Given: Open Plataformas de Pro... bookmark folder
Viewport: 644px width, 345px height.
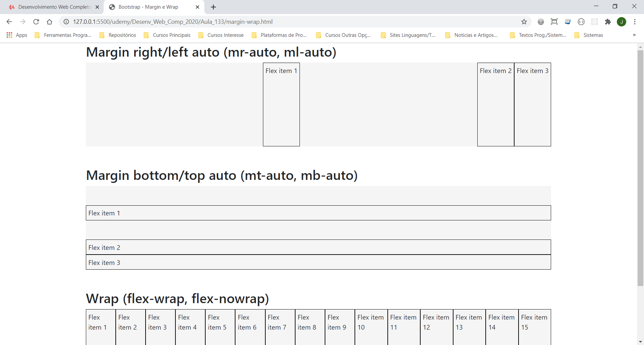Looking at the screenshot, I should [x=279, y=35].
